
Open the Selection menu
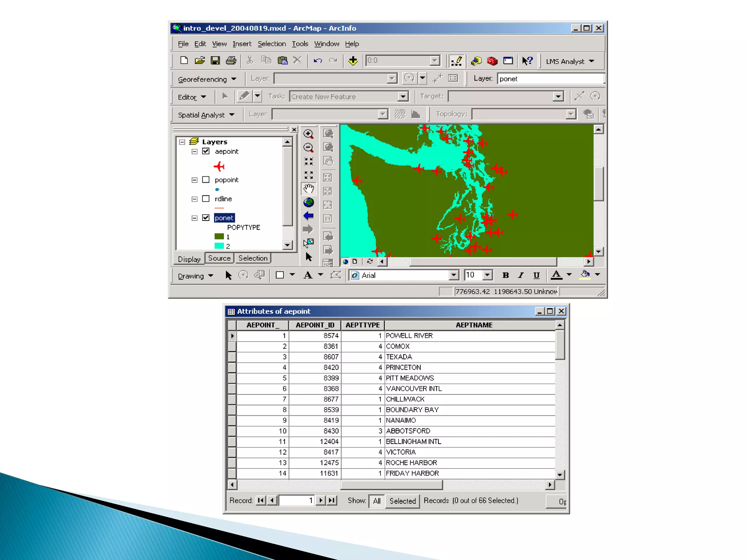(271, 44)
